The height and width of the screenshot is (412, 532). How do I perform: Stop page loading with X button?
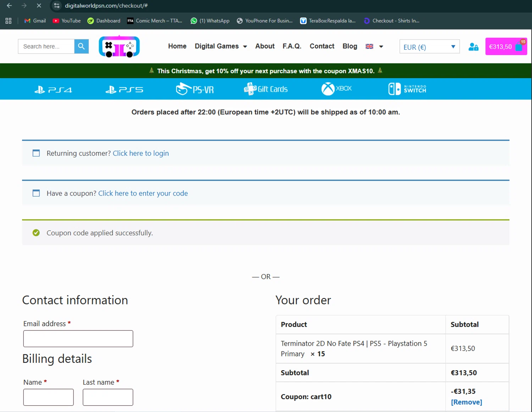coord(39,6)
